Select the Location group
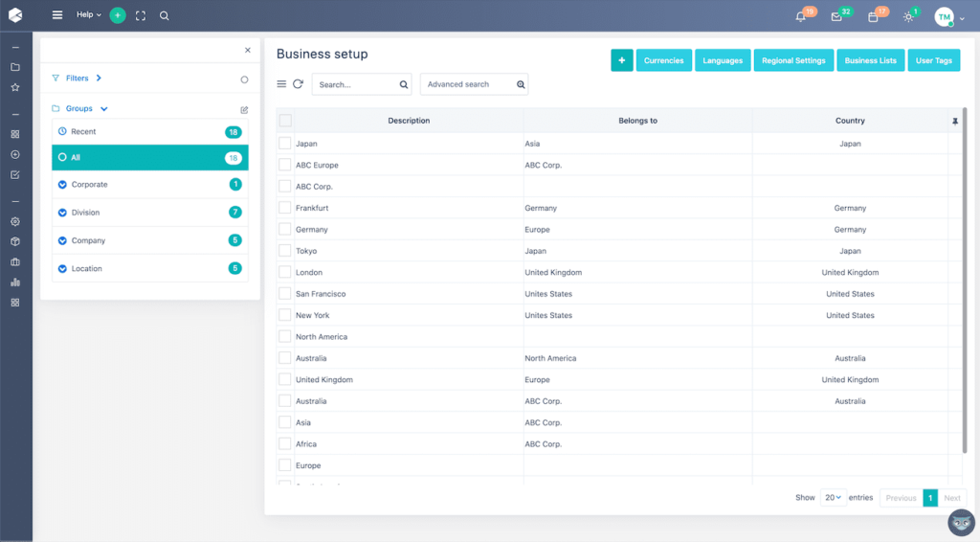The width and height of the screenshot is (980, 542). click(150, 269)
